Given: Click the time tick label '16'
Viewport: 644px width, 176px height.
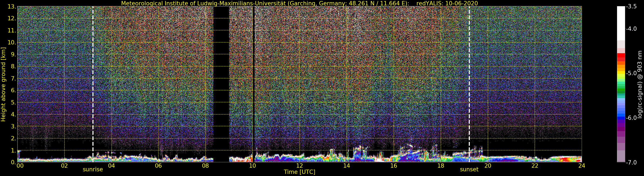Looking at the screenshot, I should (x=393, y=166).
